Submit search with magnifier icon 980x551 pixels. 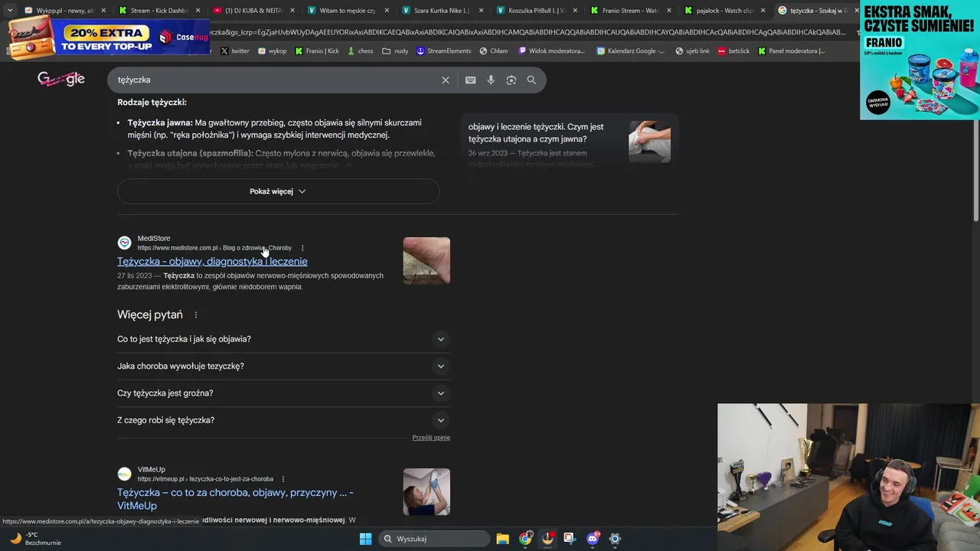coord(531,80)
